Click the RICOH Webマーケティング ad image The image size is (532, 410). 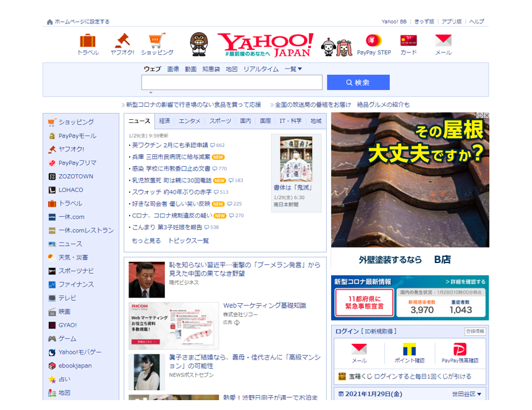174,325
